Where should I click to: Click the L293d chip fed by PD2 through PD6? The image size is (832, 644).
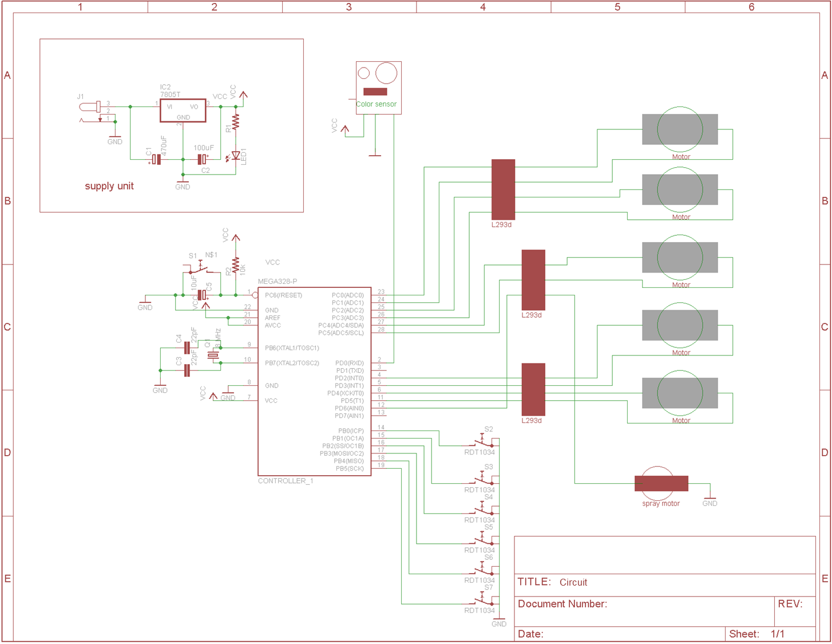coord(533,389)
